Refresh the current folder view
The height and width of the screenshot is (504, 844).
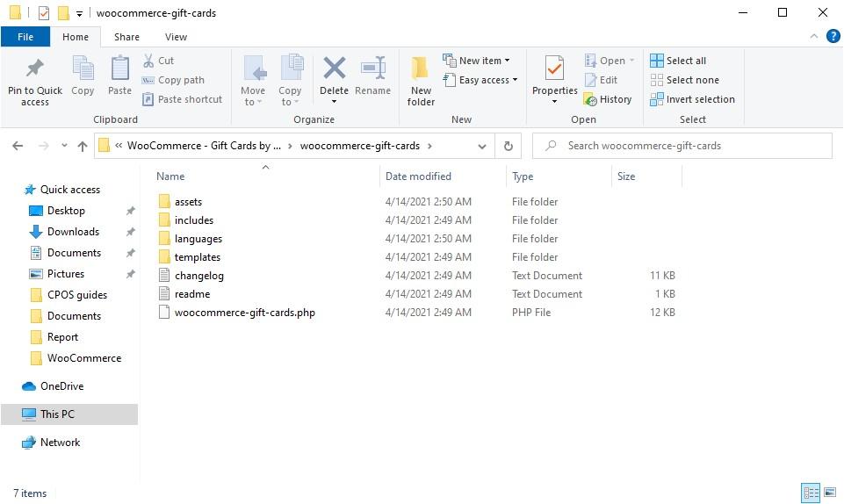point(509,146)
